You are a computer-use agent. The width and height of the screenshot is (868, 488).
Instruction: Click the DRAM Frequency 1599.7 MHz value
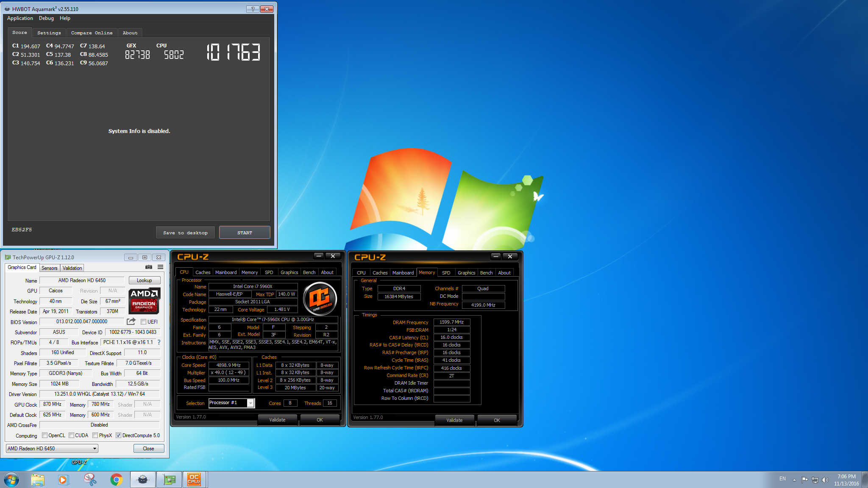point(452,322)
